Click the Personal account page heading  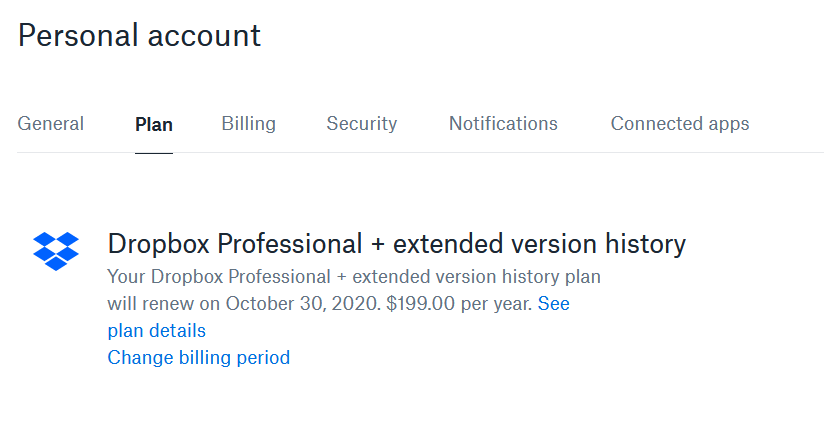tap(140, 36)
